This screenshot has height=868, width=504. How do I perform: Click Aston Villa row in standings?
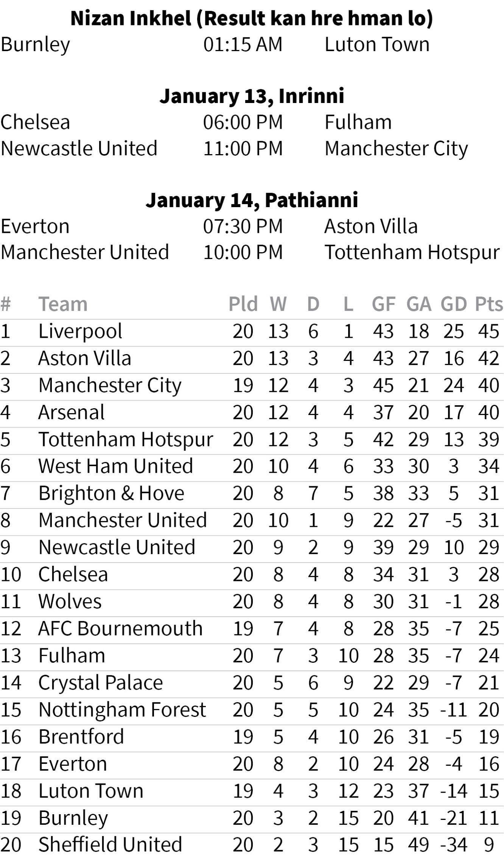click(x=252, y=359)
